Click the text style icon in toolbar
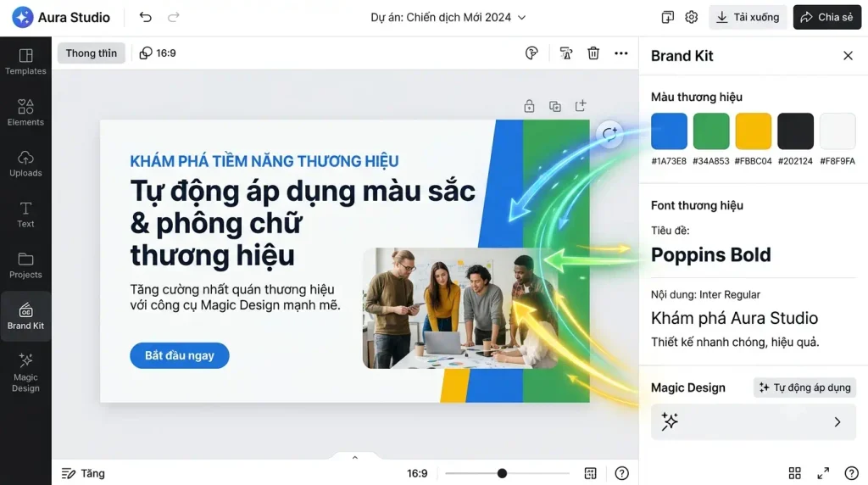This screenshot has width=868, height=485. [565, 53]
